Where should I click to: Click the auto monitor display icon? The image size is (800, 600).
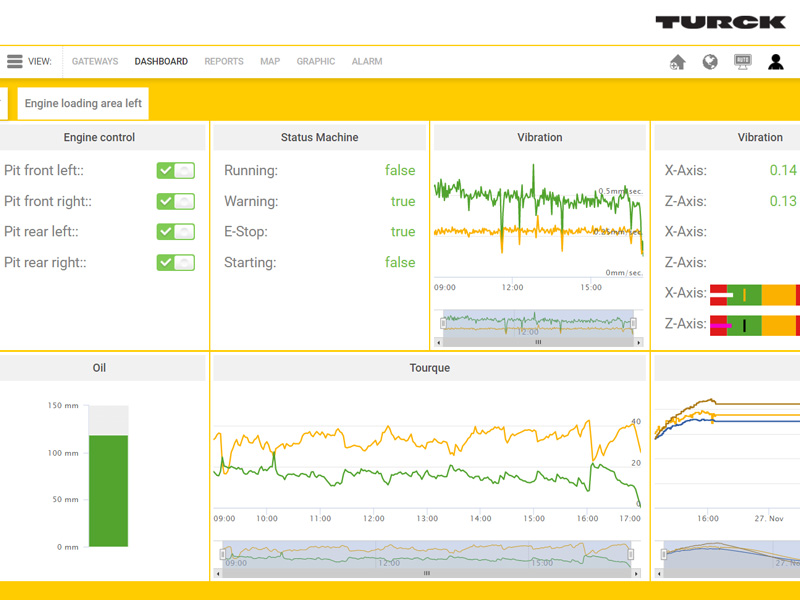(x=742, y=62)
